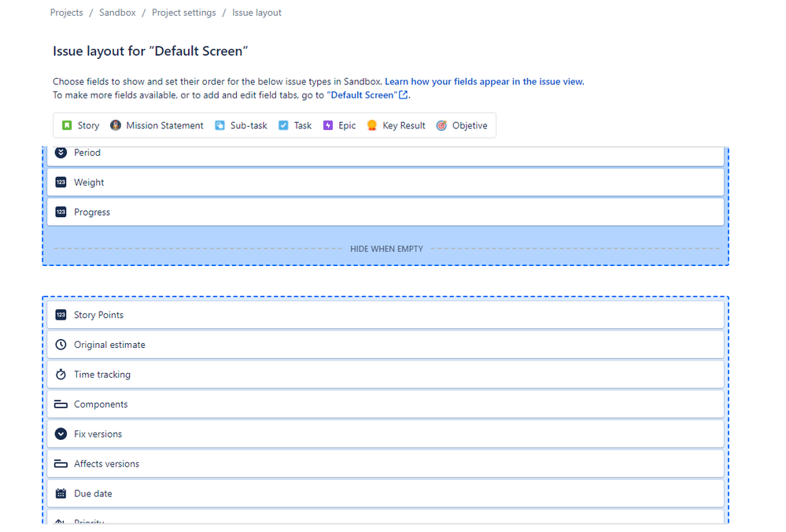Click the Story Points number icon

(x=61, y=315)
